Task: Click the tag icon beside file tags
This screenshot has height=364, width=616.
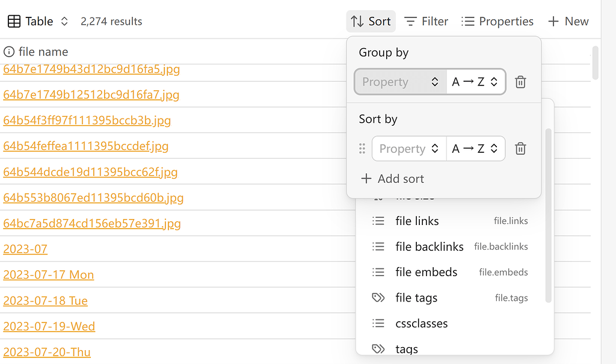Action: point(378,298)
